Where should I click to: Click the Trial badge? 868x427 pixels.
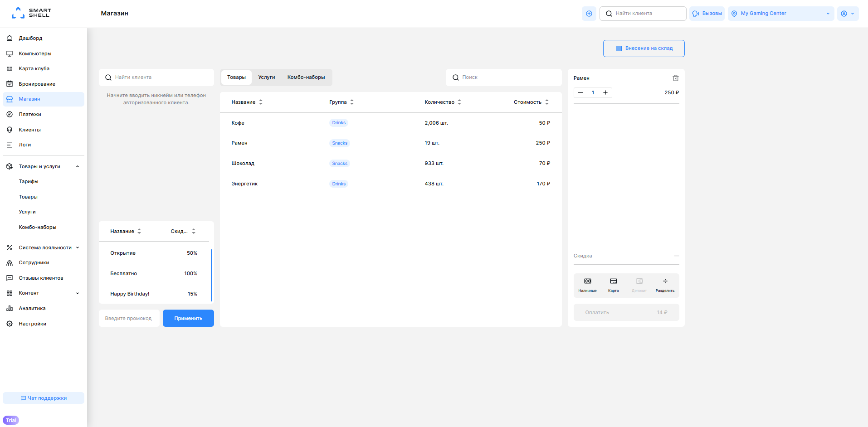pyautogui.click(x=11, y=420)
